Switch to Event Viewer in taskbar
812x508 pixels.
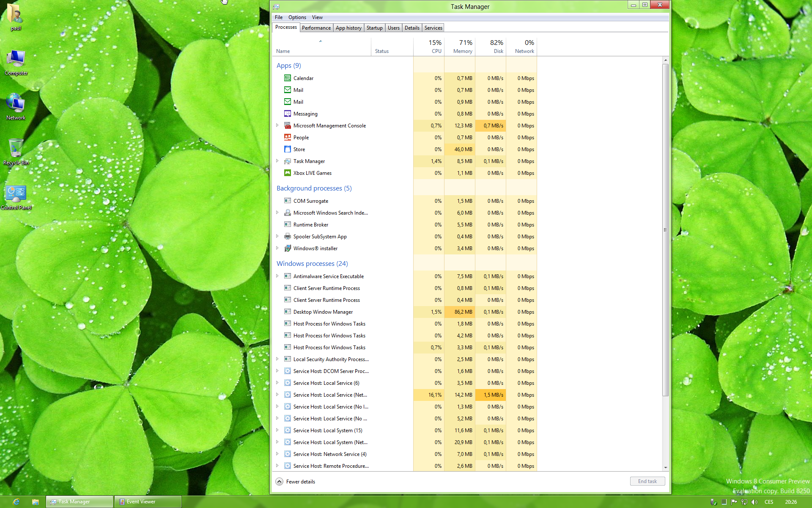pos(148,502)
